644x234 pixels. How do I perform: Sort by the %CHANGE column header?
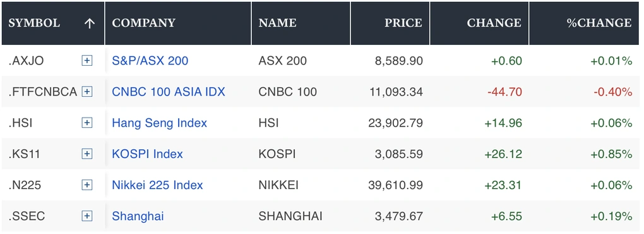(x=599, y=23)
